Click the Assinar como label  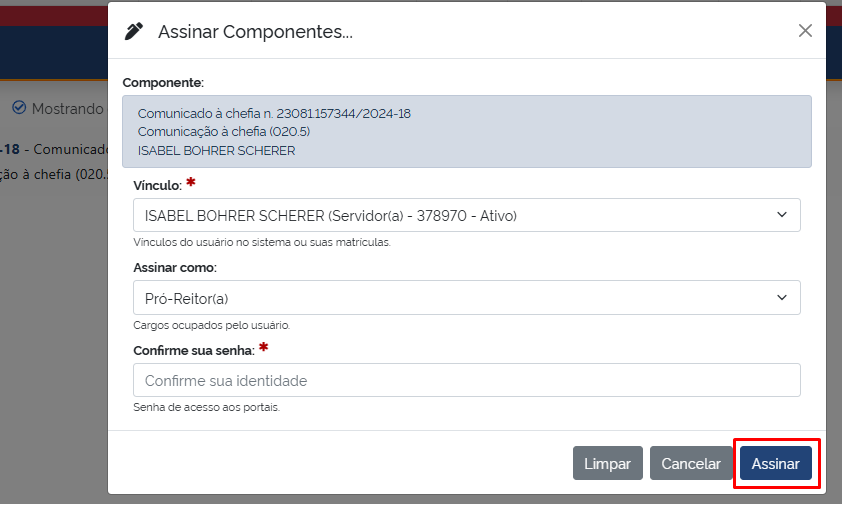pos(175,268)
